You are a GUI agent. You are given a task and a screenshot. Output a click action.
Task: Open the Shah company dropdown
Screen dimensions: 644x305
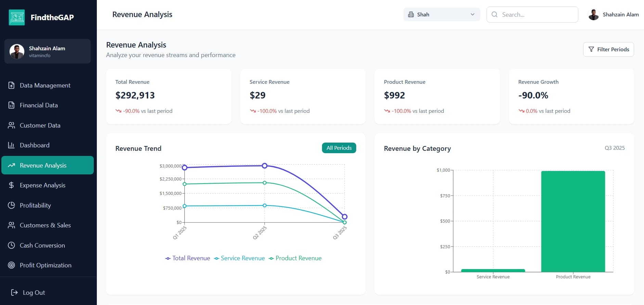point(442,14)
